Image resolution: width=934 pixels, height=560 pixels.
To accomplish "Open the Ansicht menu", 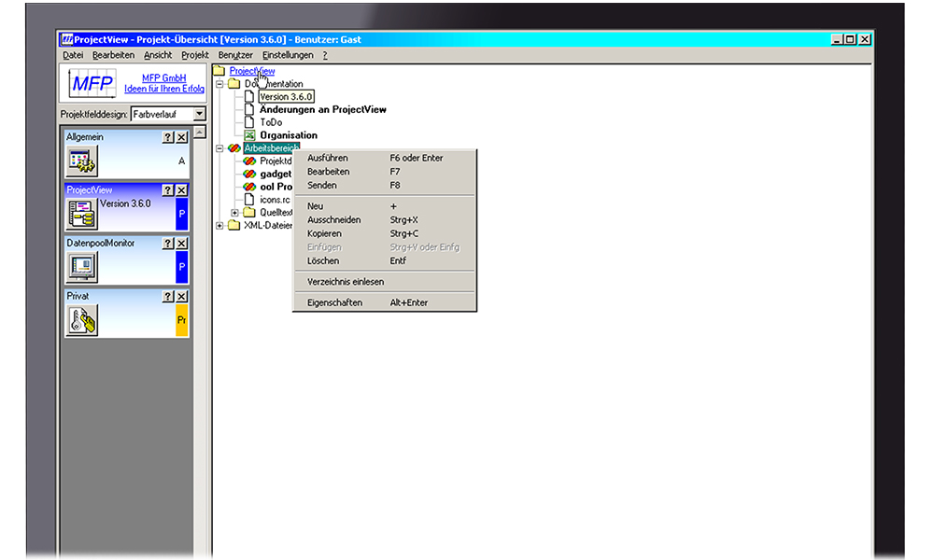I will (x=158, y=55).
